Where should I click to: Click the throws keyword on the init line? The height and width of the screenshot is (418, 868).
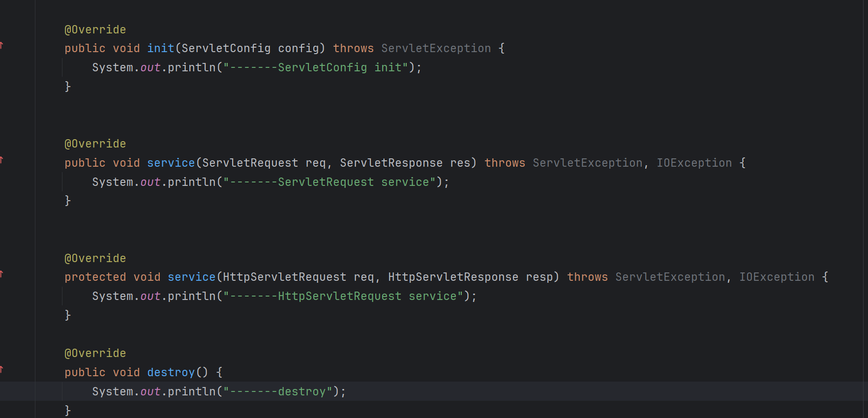(x=354, y=48)
